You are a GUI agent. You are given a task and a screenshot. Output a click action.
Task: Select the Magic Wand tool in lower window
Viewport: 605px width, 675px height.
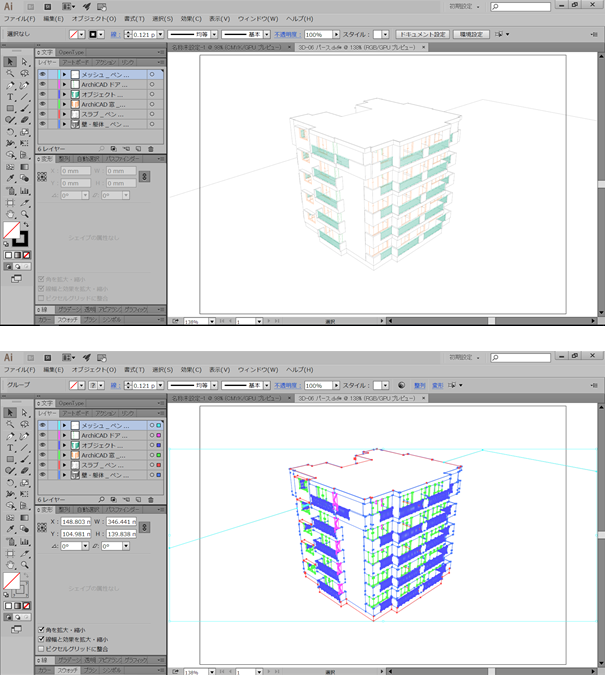pos(10,424)
